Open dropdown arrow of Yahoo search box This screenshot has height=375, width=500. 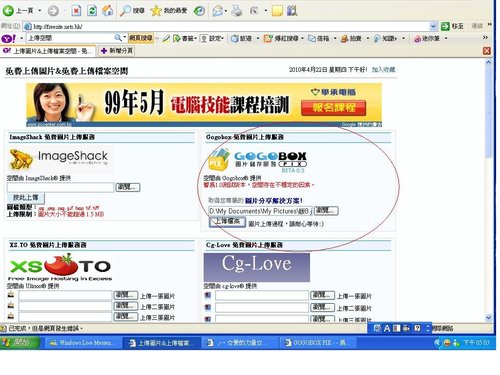pyautogui.click(x=125, y=38)
